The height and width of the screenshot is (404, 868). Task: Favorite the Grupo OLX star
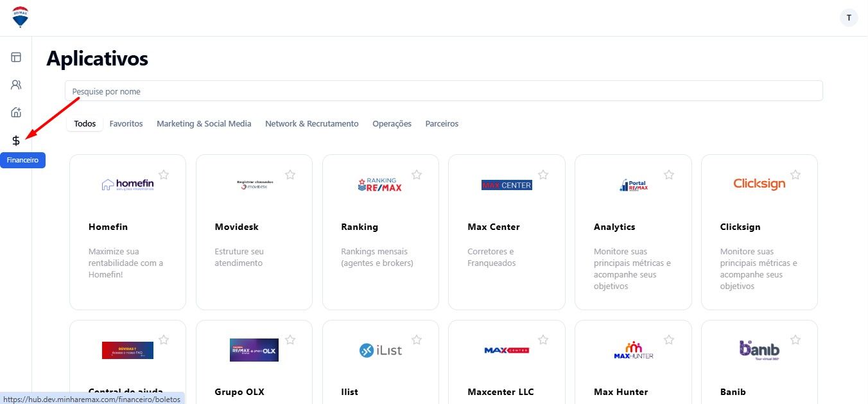[290, 340]
